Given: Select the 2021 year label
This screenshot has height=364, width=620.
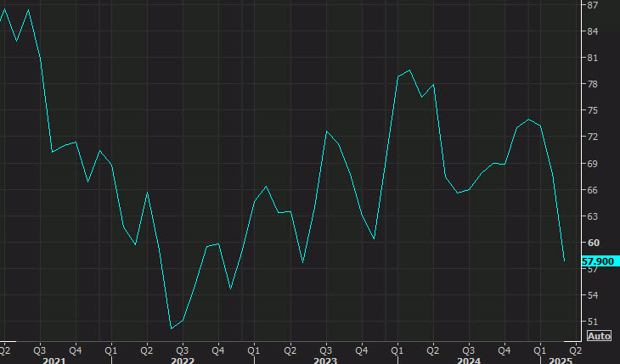Looking at the screenshot, I should coord(54,361).
